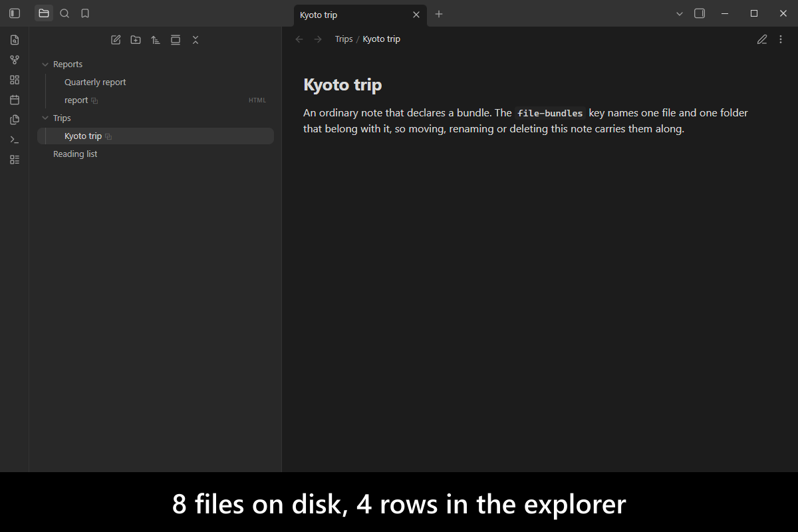
Task: Close the Kyoto trip tab
Action: coord(416,15)
